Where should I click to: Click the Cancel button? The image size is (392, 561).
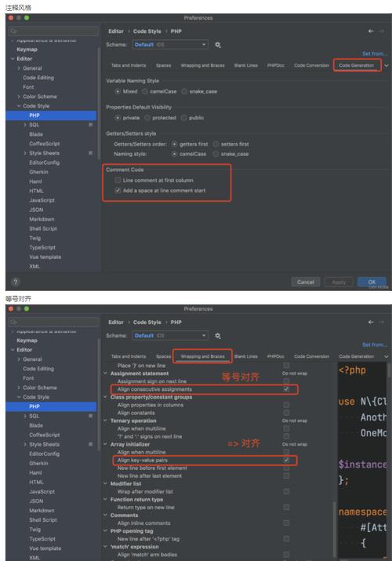tap(306, 282)
